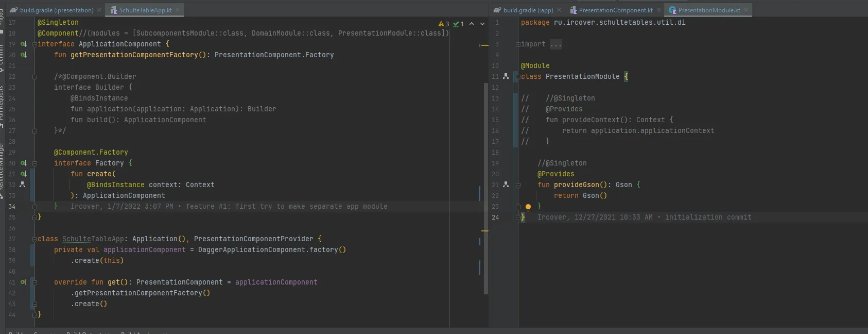868x334 pixels.
Task: Close the SchulteTableApp.kt tab
Action: point(178,10)
